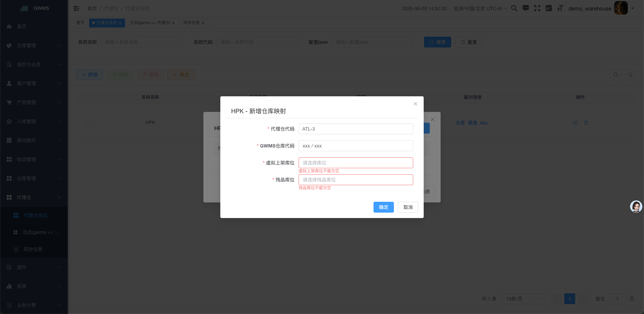Open language switch icon in header
The width and height of the screenshot is (644, 314).
(x=549, y=8)
